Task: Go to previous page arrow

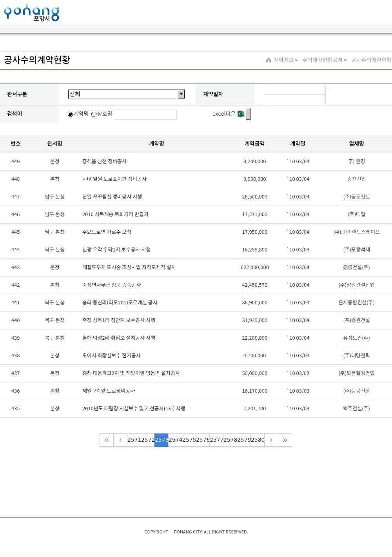Action: click(x=120, y=440)
